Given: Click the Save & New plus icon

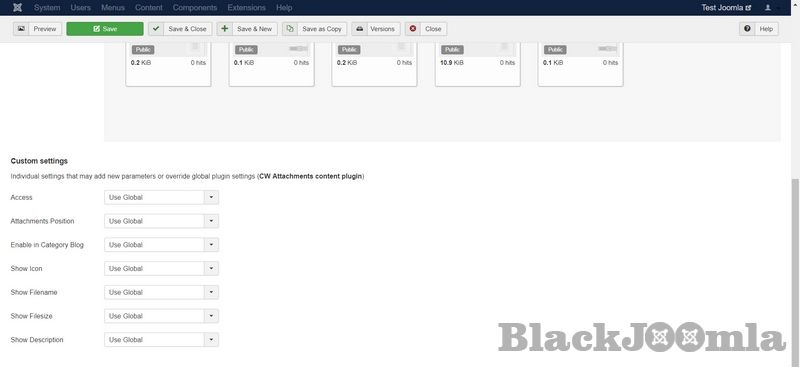Looking at the screenshot, I should tap(224, 29).
